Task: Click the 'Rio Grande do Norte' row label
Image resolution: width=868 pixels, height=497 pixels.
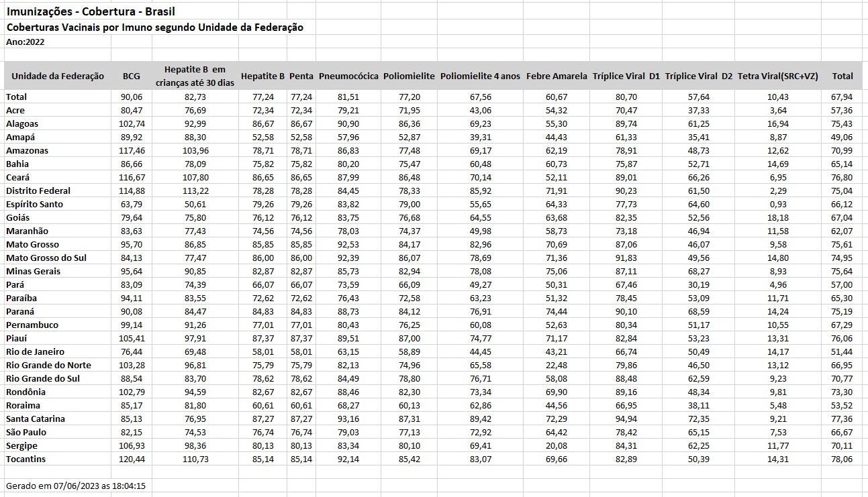Action: click(48, 365)
